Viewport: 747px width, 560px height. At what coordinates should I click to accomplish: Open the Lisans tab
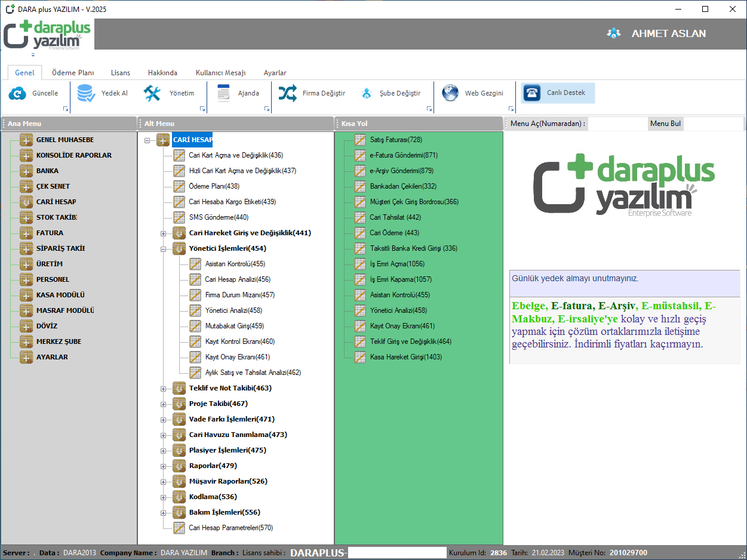click(121, 73)
